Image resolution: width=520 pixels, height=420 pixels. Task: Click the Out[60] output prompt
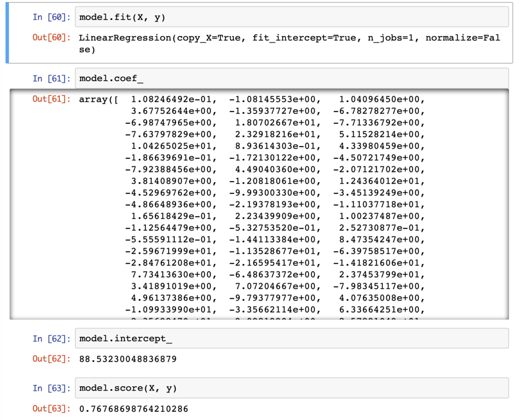point(52,38)
